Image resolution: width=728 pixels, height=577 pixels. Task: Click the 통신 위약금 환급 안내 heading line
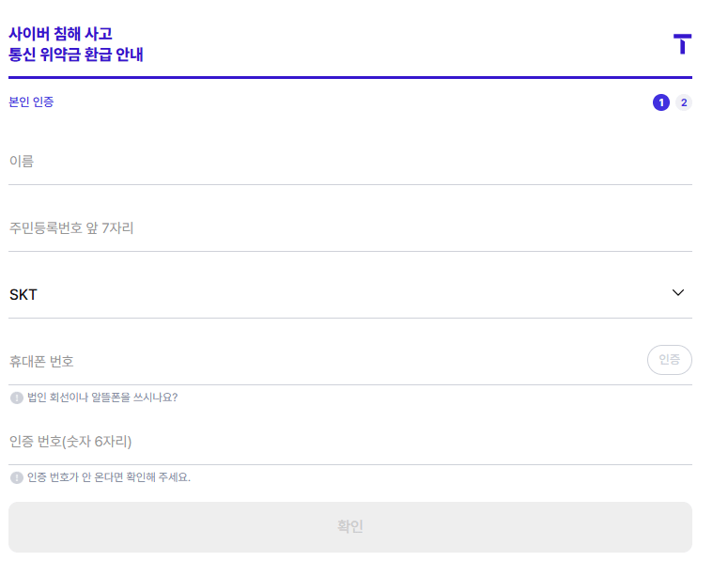tap(76, 55)
